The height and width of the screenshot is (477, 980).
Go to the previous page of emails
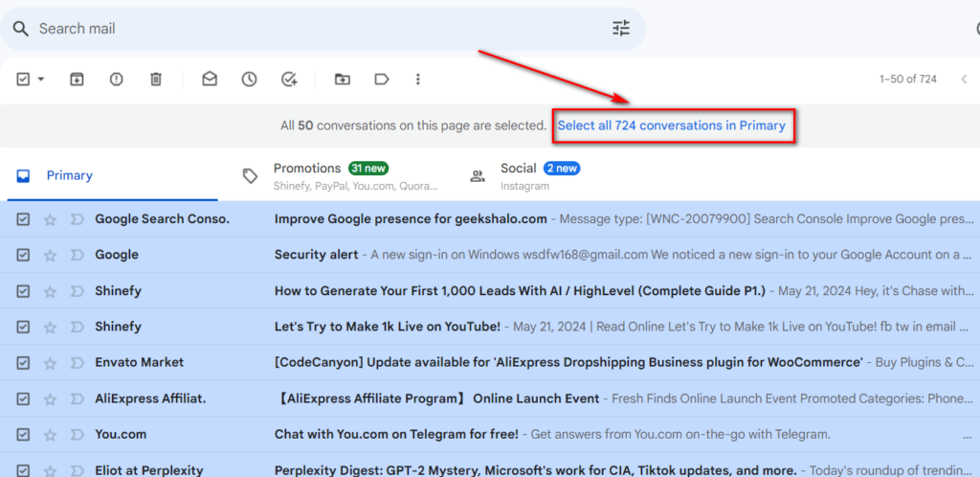pyautogui.click(x=964, y=79)
